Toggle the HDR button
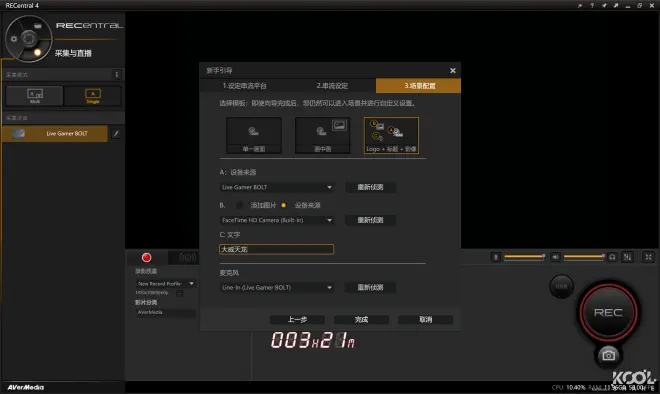The image size is (660, 394). [x=562, y=286]
